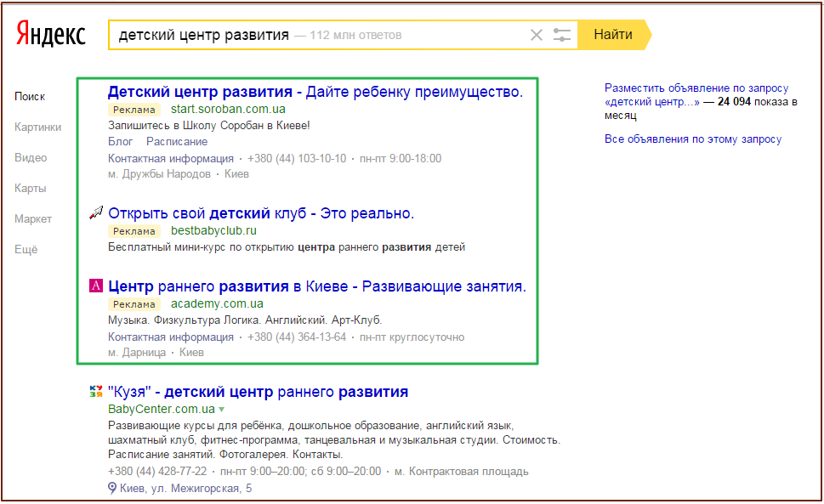Click Реклама label on the academy.com.ua ad
The image size is (824, 504).
coord(134,304)
